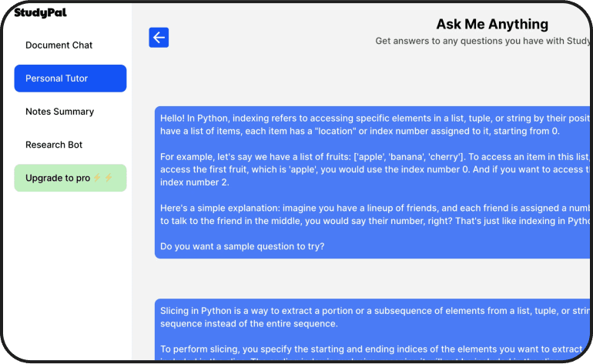Click the 'Here's a simple explanation' paragraph

click(x=374, y=214)
